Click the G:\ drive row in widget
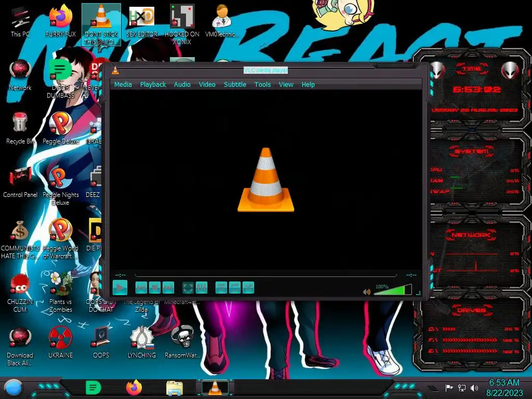The height and width of the screenshot is (399, 532). point(474,351)
